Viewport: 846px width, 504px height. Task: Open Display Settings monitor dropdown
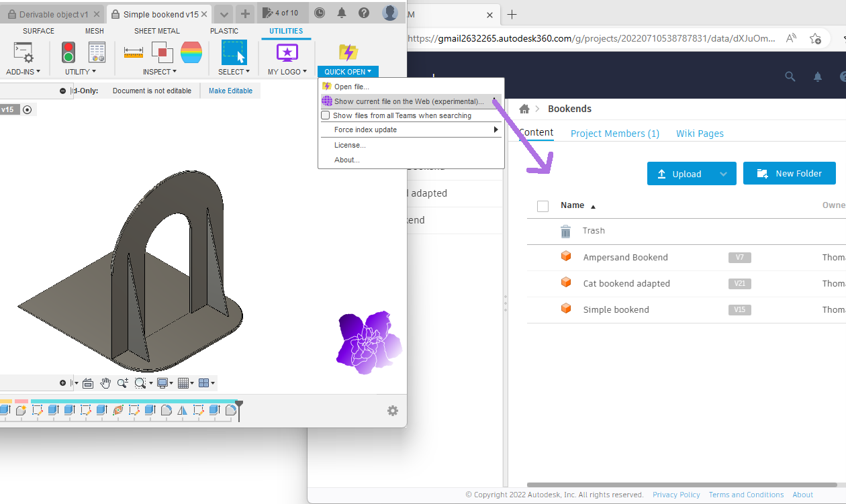[x=164, y=383]
